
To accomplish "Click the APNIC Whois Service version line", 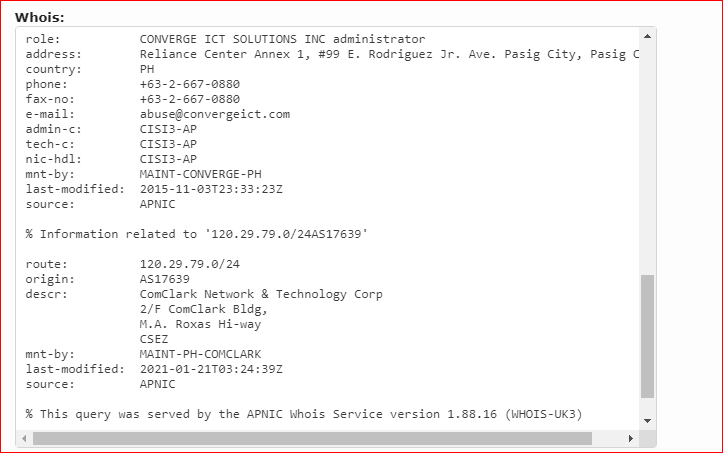I will 304,414.
